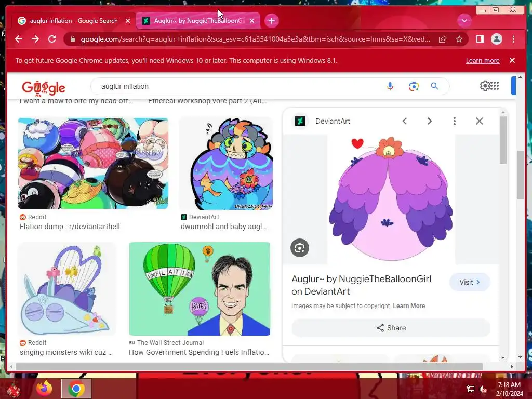
Task: Open the taskbar clock showing 7:18 AM
Action: pos(509,389)
